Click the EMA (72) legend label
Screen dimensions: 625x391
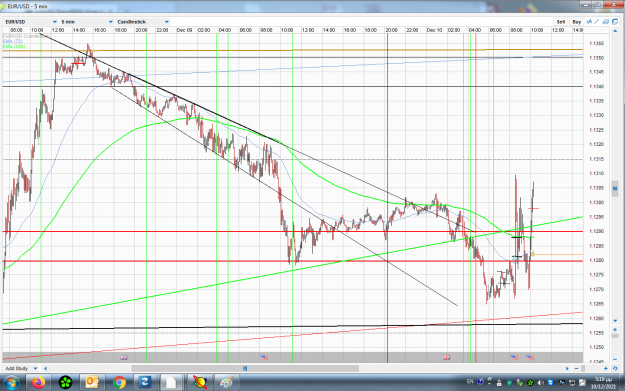[x=13, y=41]
